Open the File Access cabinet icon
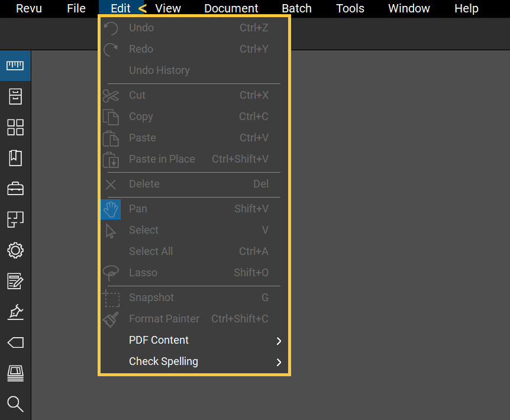This screenshot has height=420, width=510. pos(15,96)
